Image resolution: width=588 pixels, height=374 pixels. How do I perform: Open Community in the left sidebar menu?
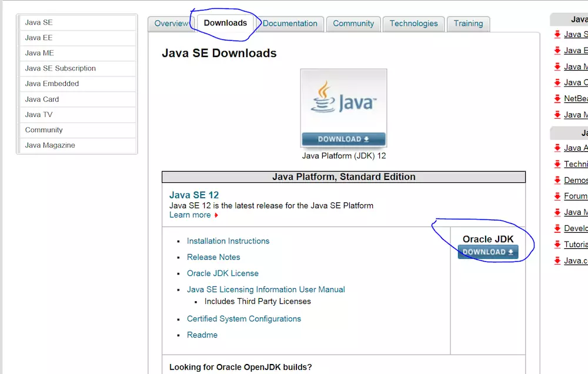point(77,130)
